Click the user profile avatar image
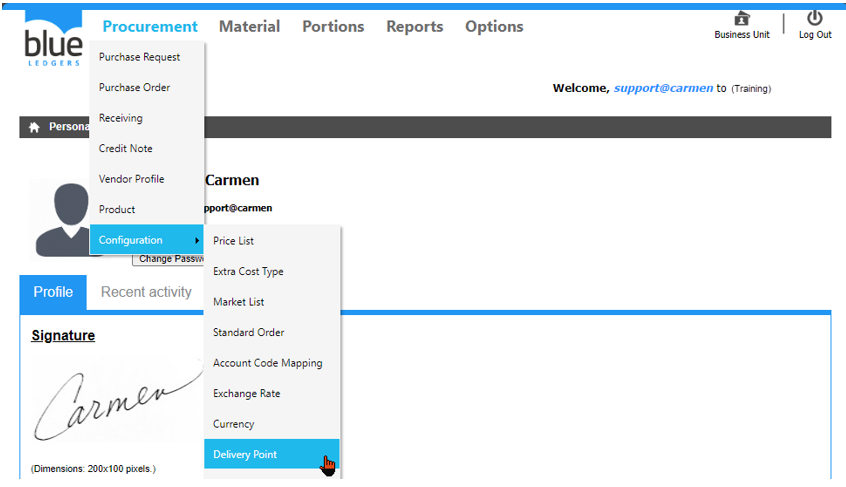 point(60,219)
